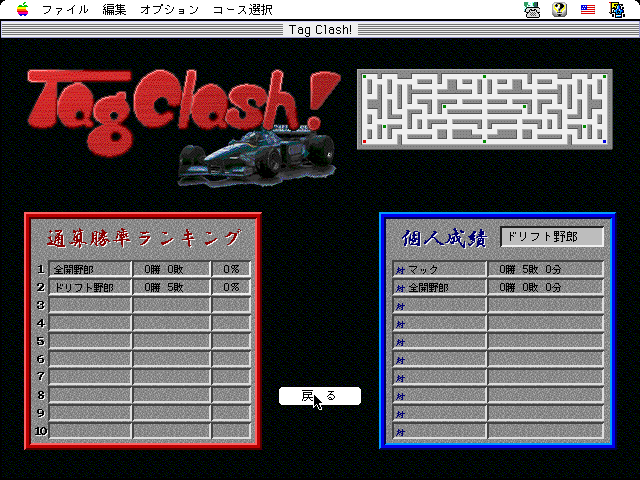Open the ファイル menu
Image resolution: width=640 pixels, height=480 pixels.
point(65,9)
